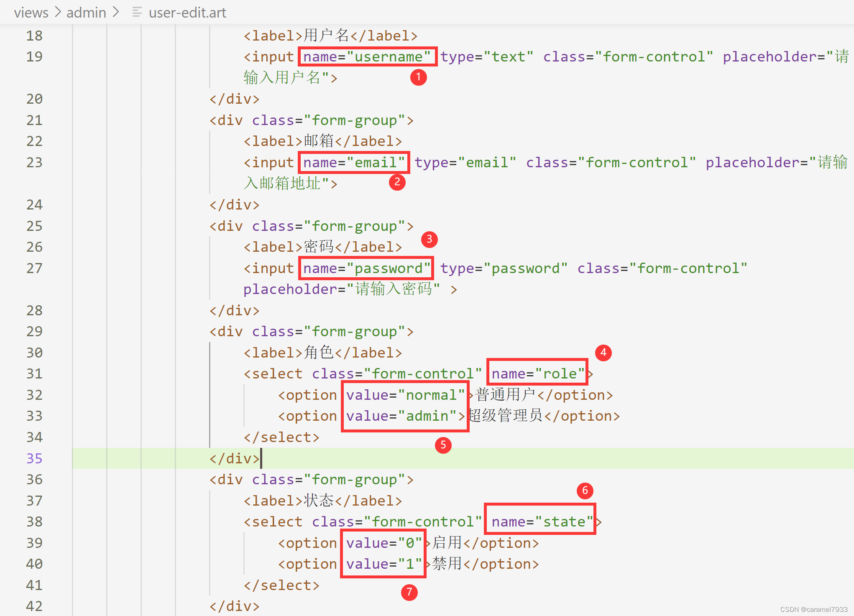Click the value="0" option attribute
This screenshot has height=616, width=854.
point(384,543)
